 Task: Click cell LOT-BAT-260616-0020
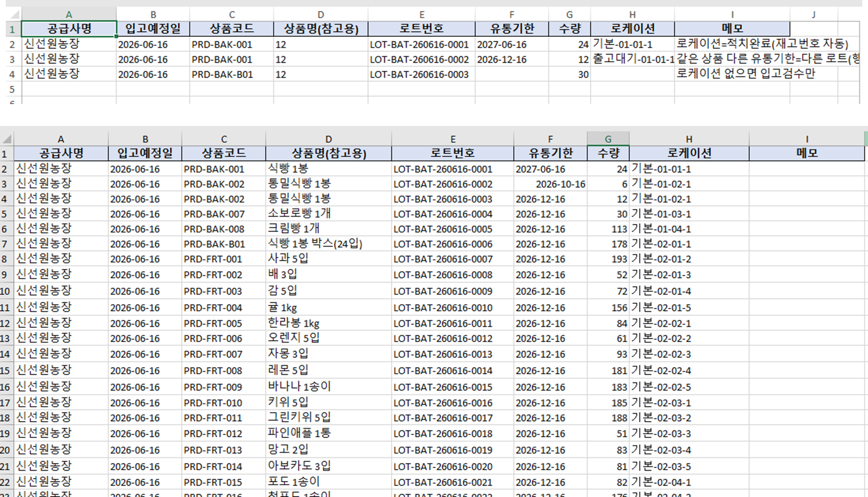(x=452, y=466)
